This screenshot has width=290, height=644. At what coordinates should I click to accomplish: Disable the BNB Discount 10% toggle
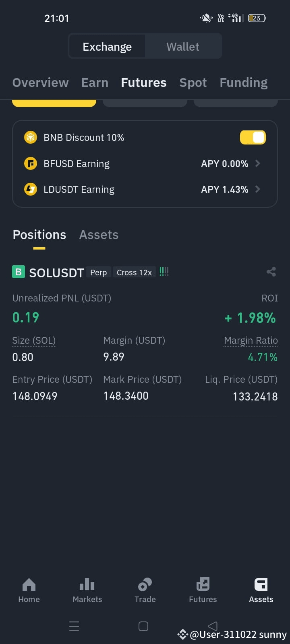click(x=253, y=137)
